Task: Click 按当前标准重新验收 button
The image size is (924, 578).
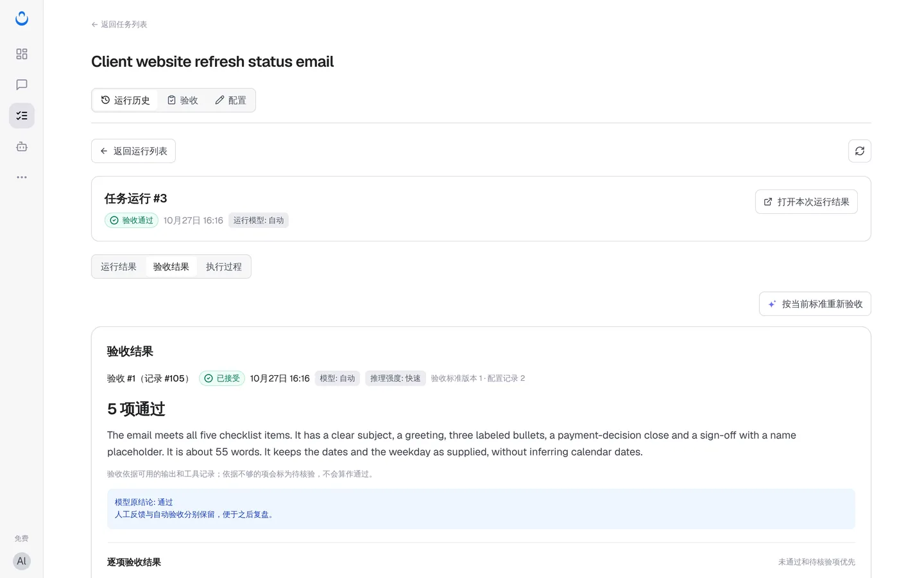Action: pyautogui.click(x=815, y=304)
